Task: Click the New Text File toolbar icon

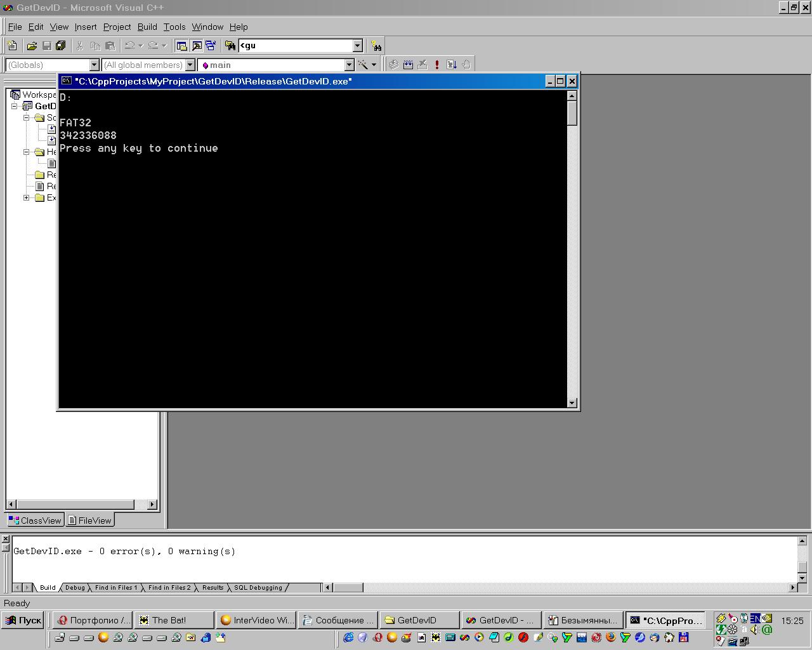Action: tap(12, 46)
